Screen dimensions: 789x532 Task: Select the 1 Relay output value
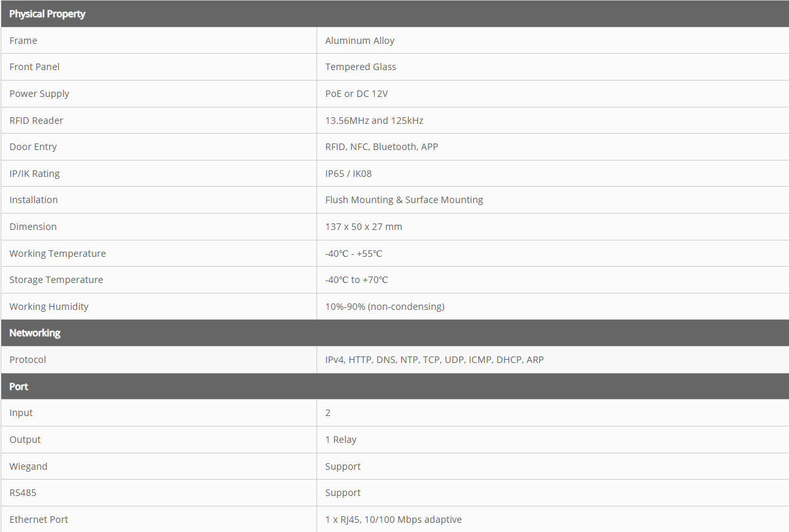(x=341, y=440)
